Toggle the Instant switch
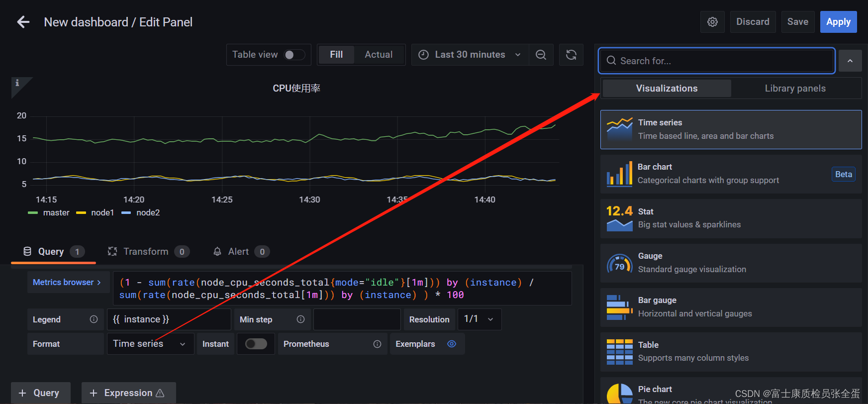Image resolution: width=868 pixels, height=404 pixels. click(x=256, y=344)
